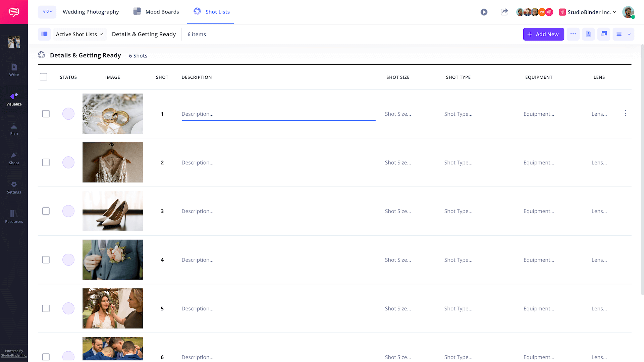Click the PDF export icon

coord(588,34)
